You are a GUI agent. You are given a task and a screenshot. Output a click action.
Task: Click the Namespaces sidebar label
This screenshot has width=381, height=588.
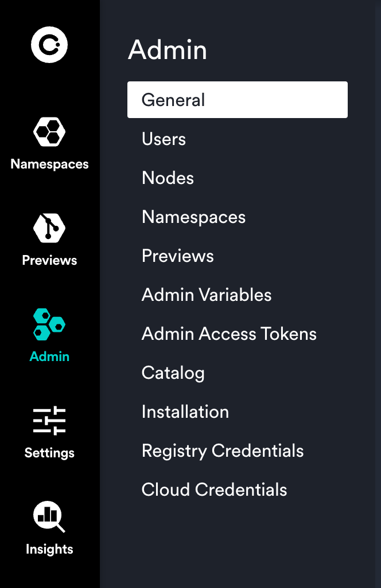point(49,164)
